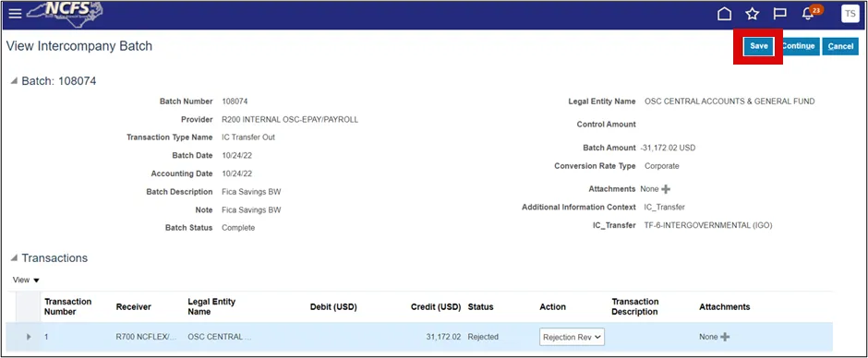Screen dimensions: 868x358
Task: Collapse the Transactions section
Action: click(x=14, y=258)
